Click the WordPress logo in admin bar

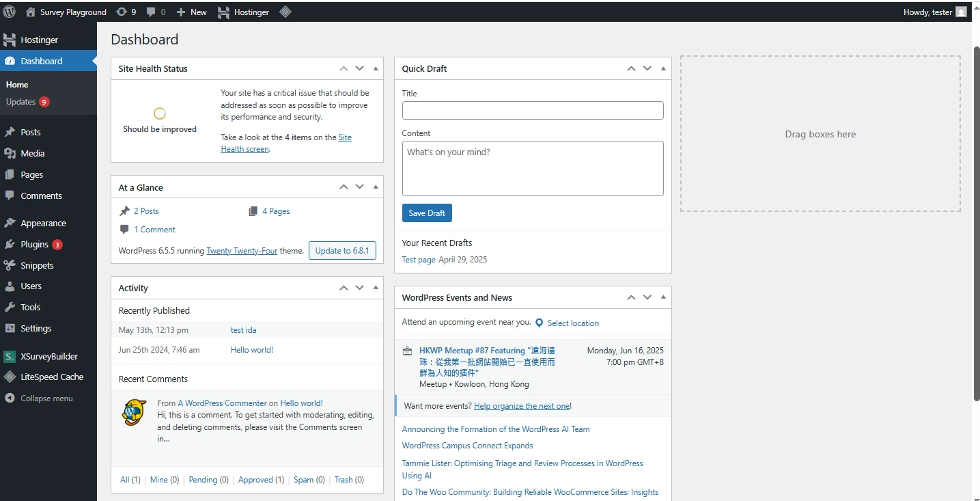tap(10, 12)
